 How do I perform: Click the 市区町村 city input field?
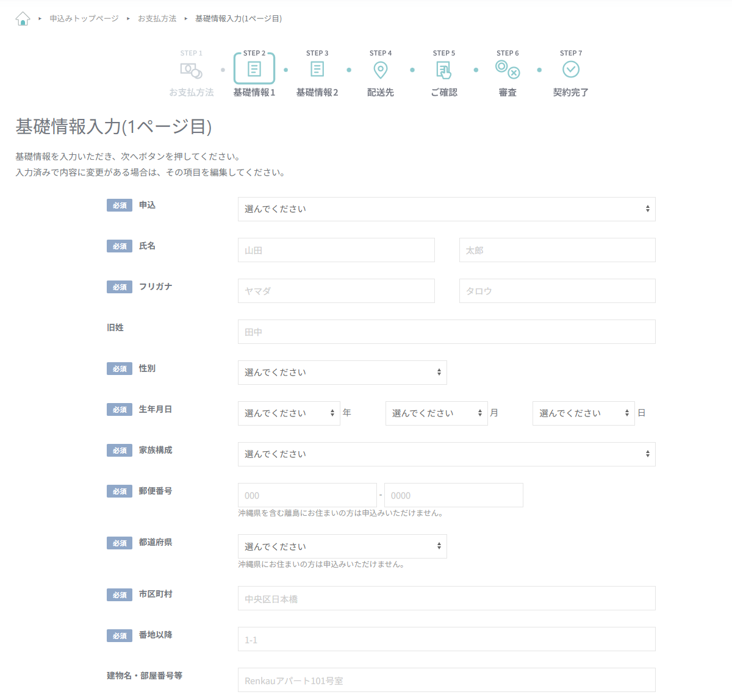447,598
